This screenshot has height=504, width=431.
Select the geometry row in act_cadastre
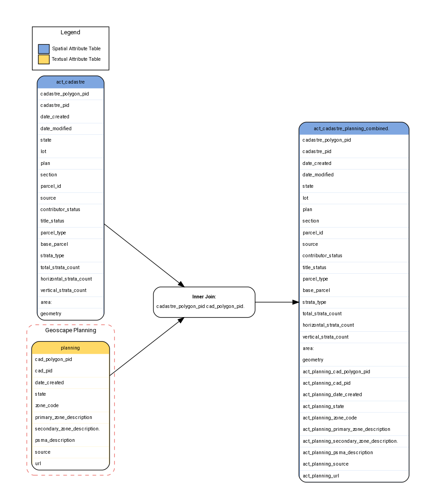pos(50,313)
